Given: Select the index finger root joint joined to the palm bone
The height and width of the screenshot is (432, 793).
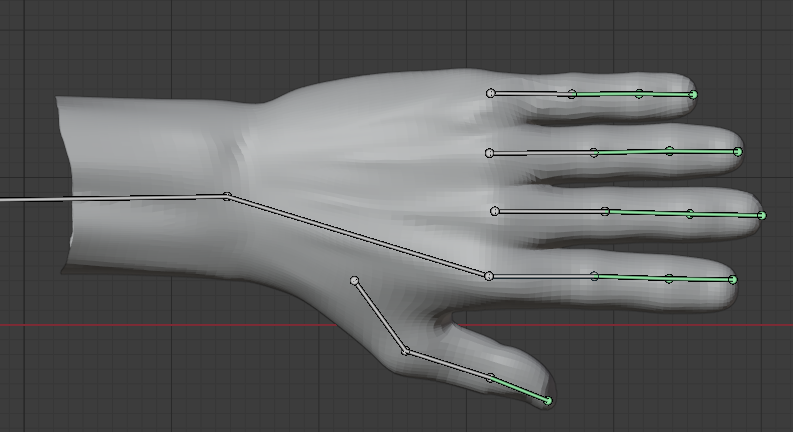Looking at the screenshot, I should (x=489, y=276).
